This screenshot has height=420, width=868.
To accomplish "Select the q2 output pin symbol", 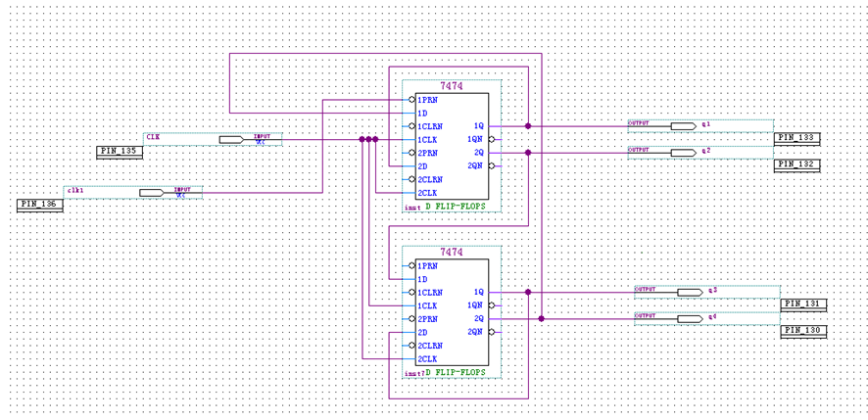I will (683, 153).
